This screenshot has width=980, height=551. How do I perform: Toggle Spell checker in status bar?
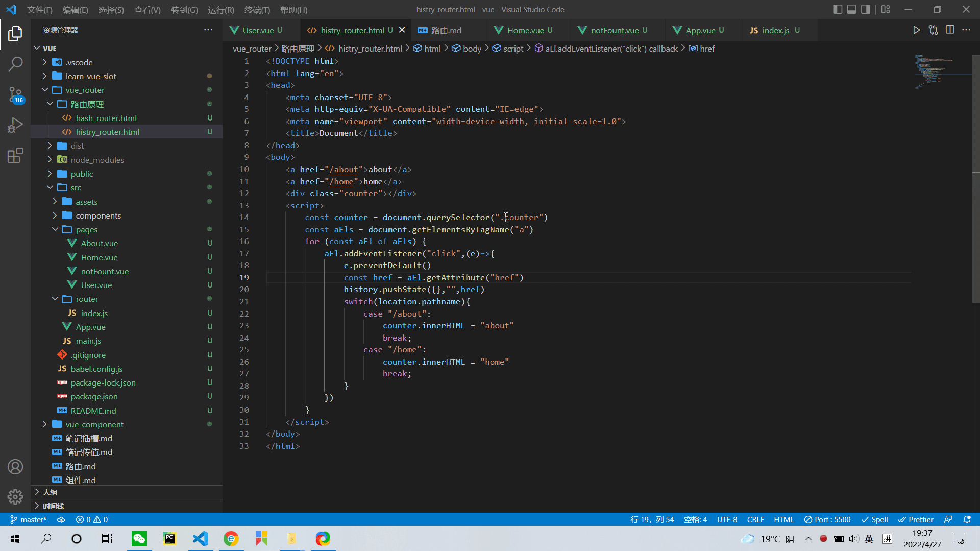[874, 519]
